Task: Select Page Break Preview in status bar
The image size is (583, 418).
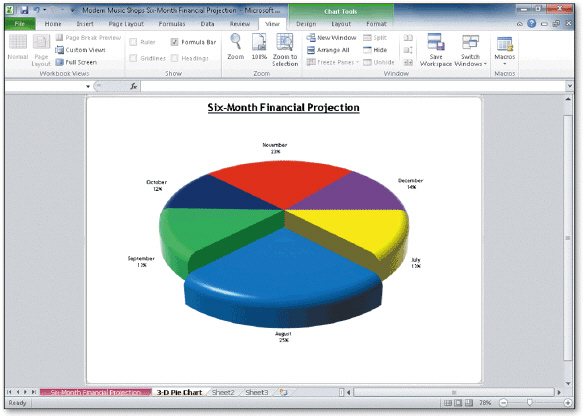Action: click(x=469, y=403)
